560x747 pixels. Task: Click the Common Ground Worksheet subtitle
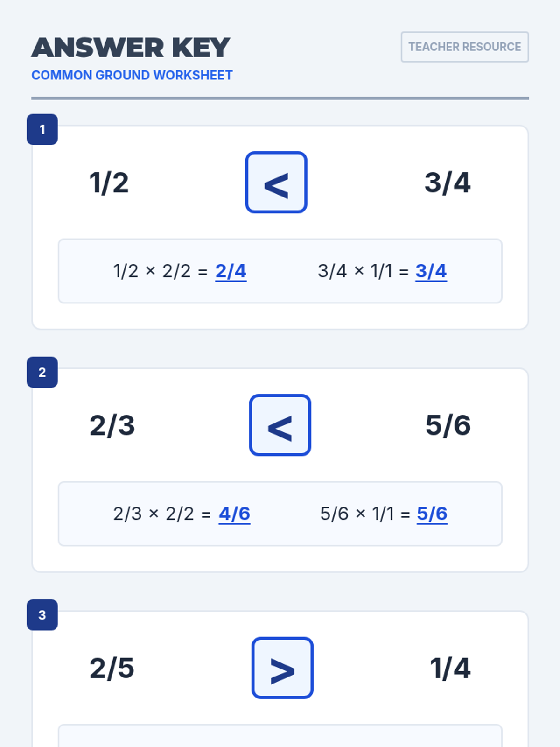point(132,75)
